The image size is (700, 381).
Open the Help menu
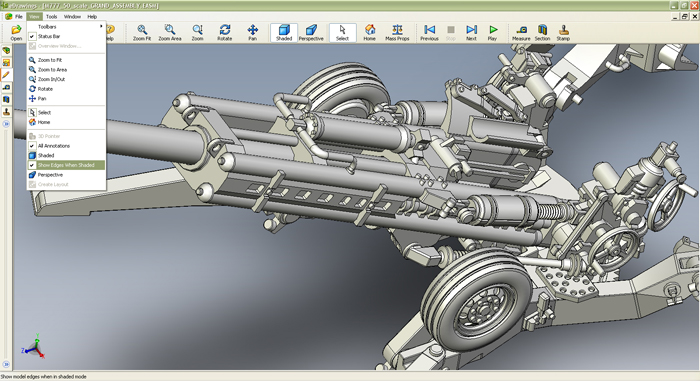(92, 17)
